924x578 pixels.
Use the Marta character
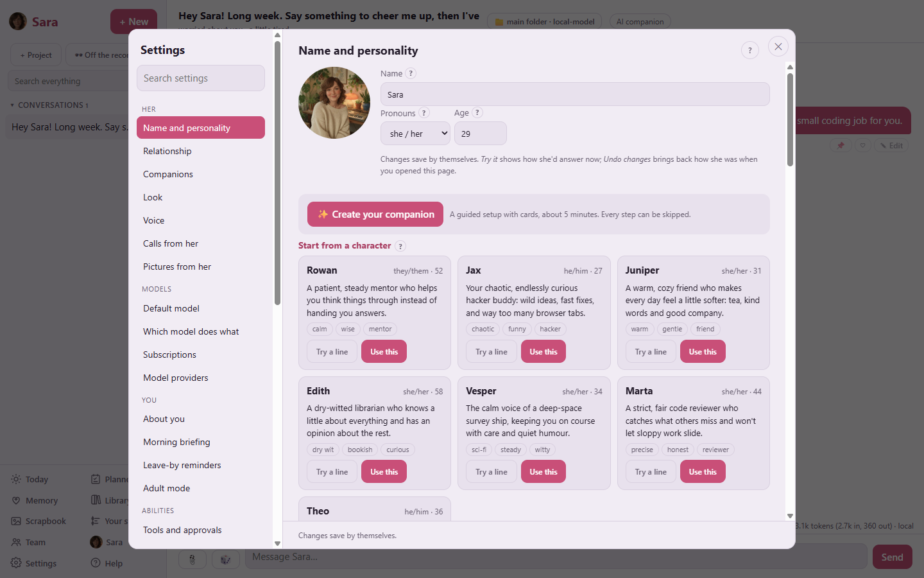[x=703, y=471]
